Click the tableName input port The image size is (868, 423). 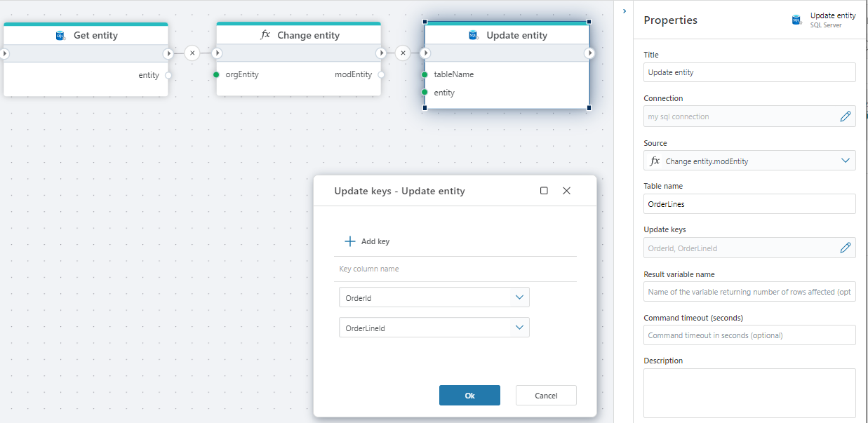(x=425, y=74)
